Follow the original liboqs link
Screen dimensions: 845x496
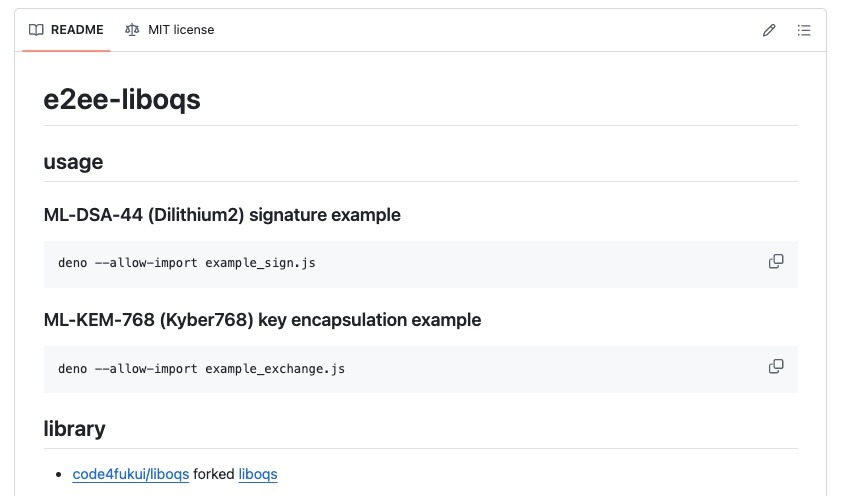[x=258, y=474]
